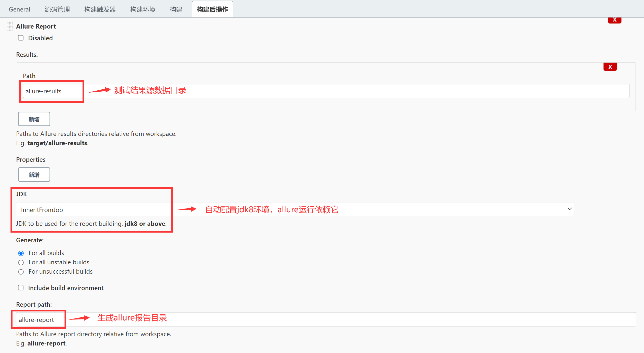Select For unsuccessful builds option
The image size is (644, 353).
pos(21,272)
